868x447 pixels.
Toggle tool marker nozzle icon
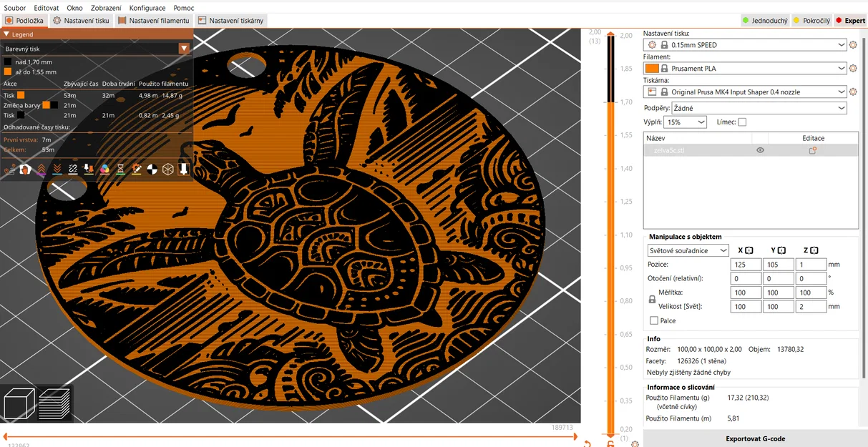pos(183,170)
